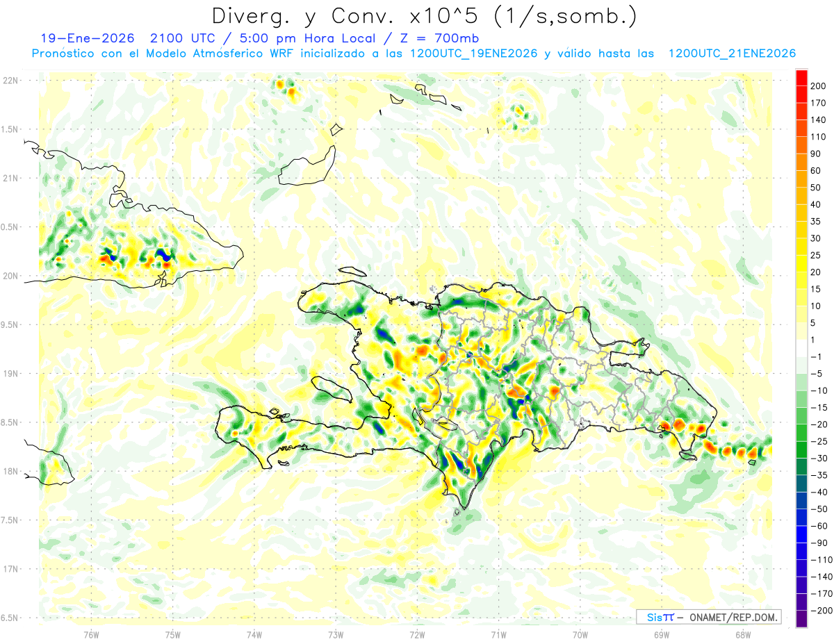The height and width of the screenshot is (644, 834).
Task: Click the colorbar label '-200'
Action: tap(821, 610)
